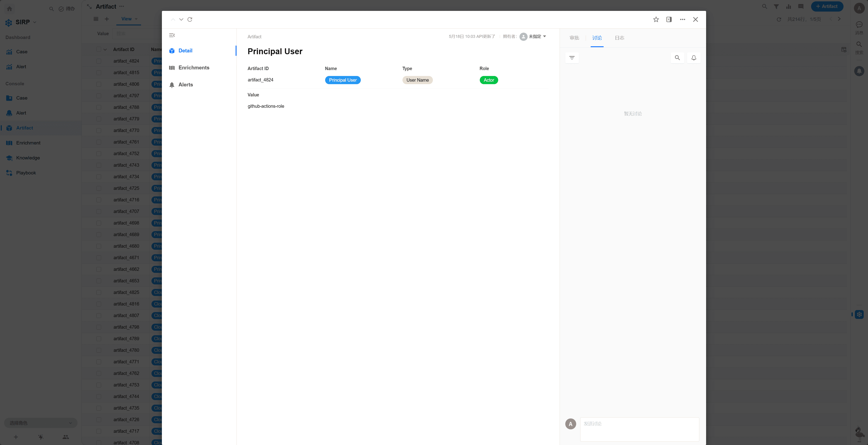Click the 发送讨论 discussion input box
The image size is (868, 445).
pyautogui.click(x=639, y=429)
